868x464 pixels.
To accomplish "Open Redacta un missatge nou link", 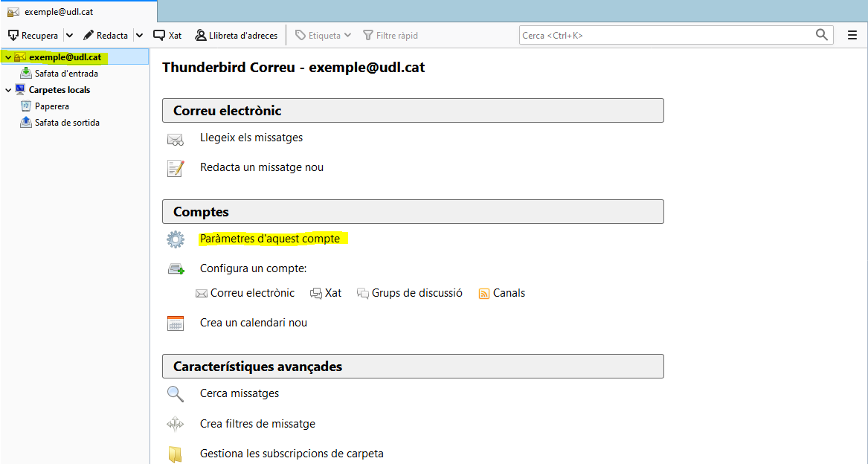I will click(262, 167).
